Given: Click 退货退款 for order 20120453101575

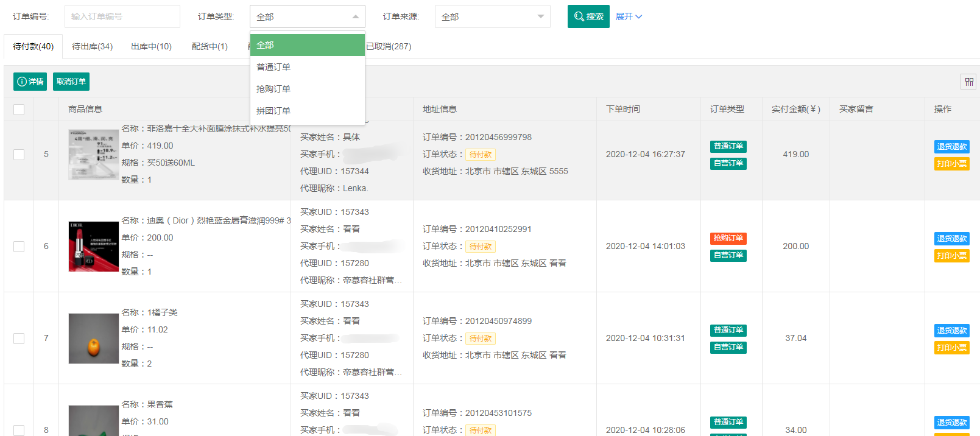Looking at the screenshot, I should click(x=952, y=423).
